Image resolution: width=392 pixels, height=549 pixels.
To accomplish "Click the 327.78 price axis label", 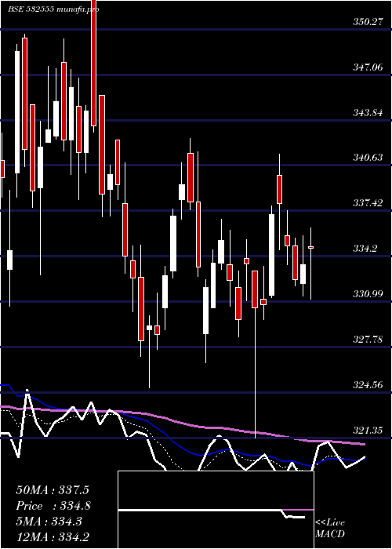I will coord(368,339).
